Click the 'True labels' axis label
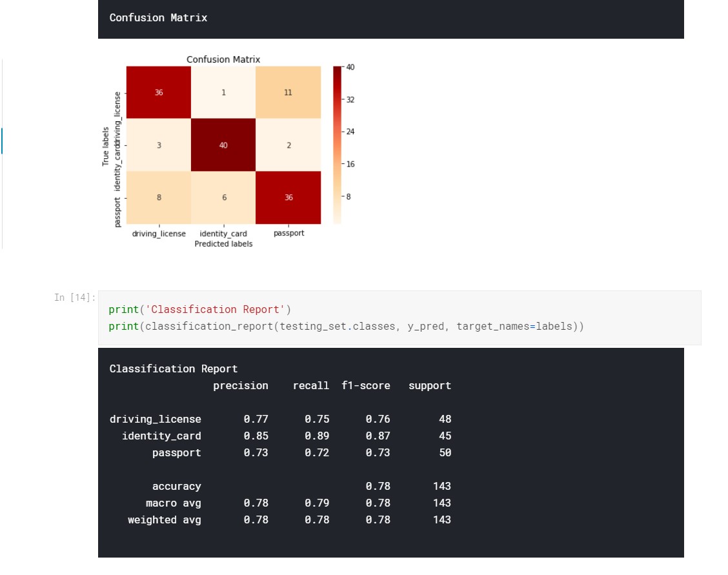The height and width of the screenshot is (575, 728). click(x=106, y=146)
